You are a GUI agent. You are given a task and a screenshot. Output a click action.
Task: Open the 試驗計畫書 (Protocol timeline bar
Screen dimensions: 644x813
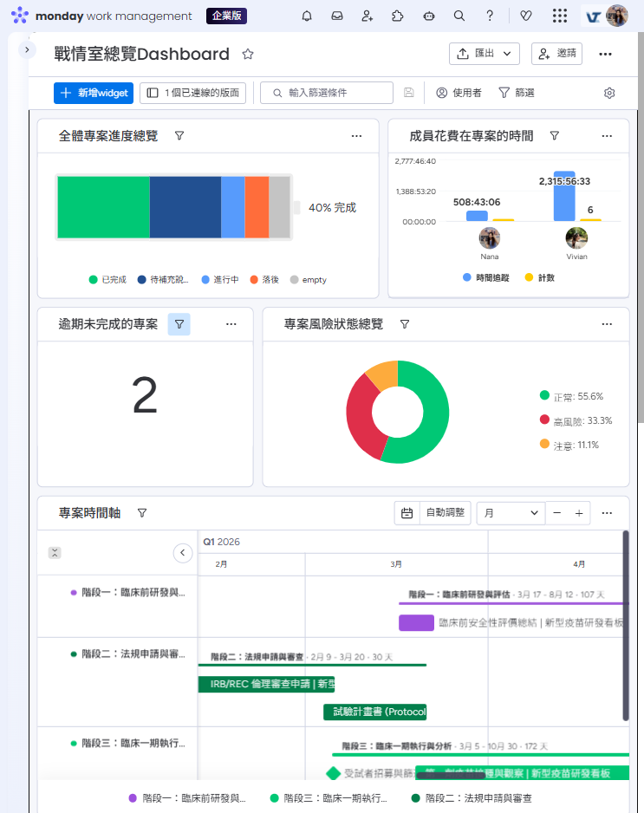click(x=375, y=712)
